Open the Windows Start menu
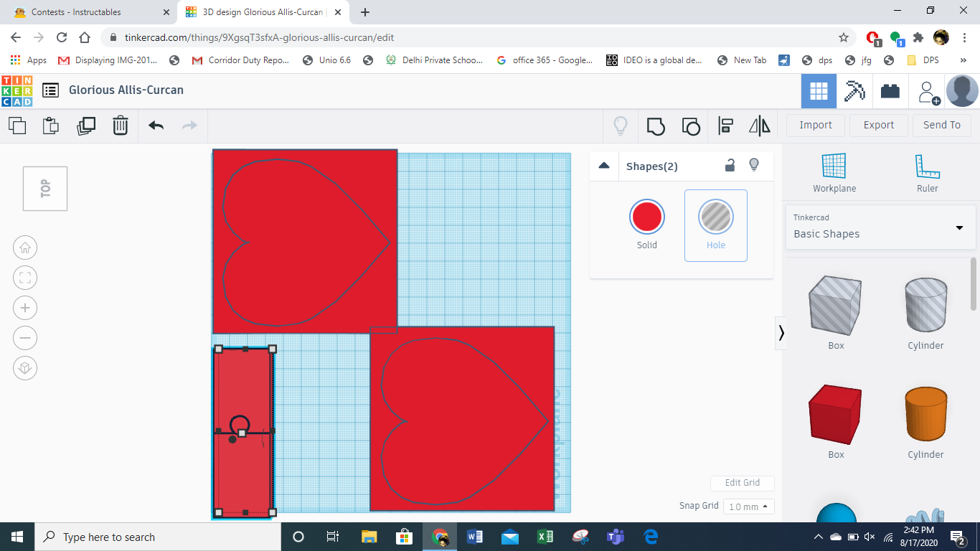This screenshot has height=551, width=980. [17, 537]
